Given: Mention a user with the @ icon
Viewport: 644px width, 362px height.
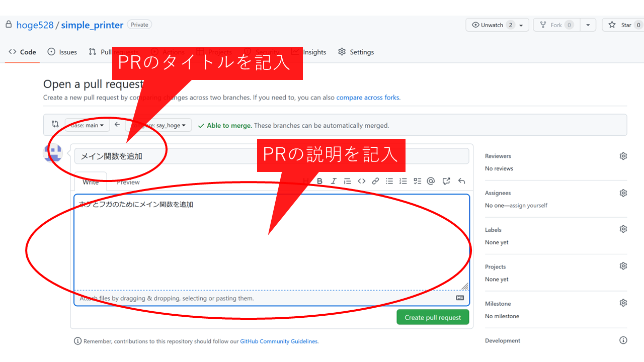Looking at the screenshot, I should tap(431, 181).
